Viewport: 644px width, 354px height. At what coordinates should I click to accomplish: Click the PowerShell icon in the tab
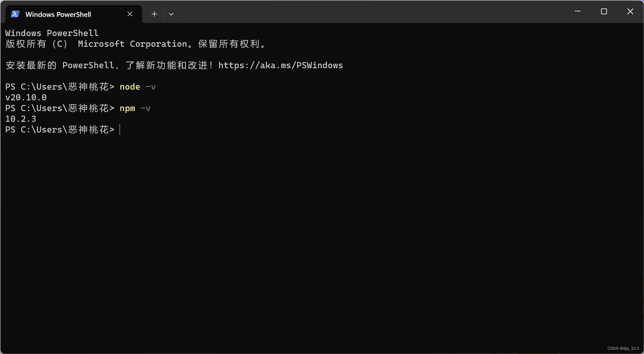[x=15, y=14]
